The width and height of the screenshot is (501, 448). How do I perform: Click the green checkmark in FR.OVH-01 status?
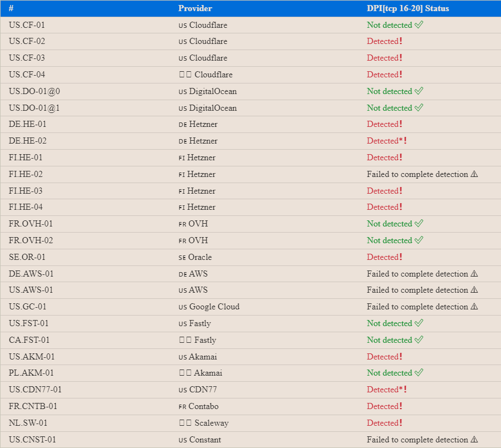click(x=419, y=223)
